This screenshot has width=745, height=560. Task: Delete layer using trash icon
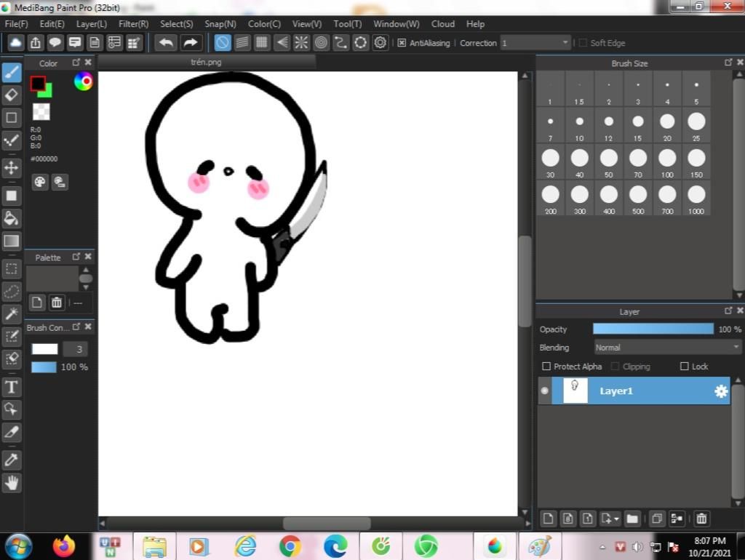701,519
